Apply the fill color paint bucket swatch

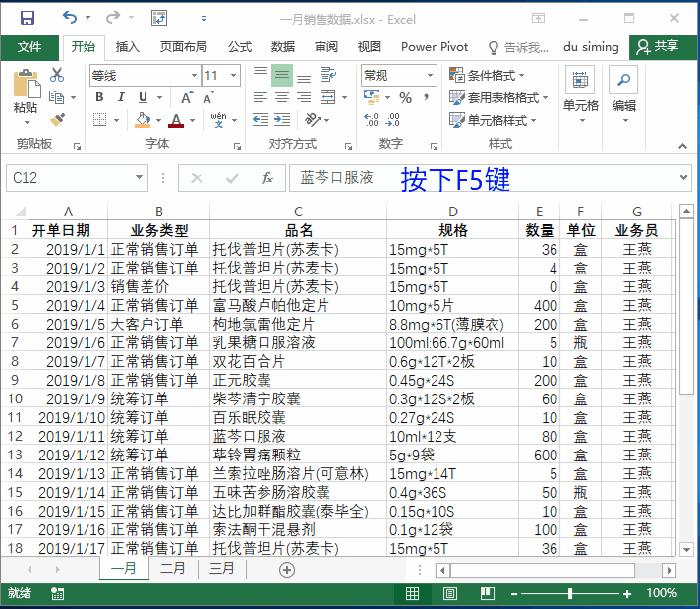click(143, 121)
